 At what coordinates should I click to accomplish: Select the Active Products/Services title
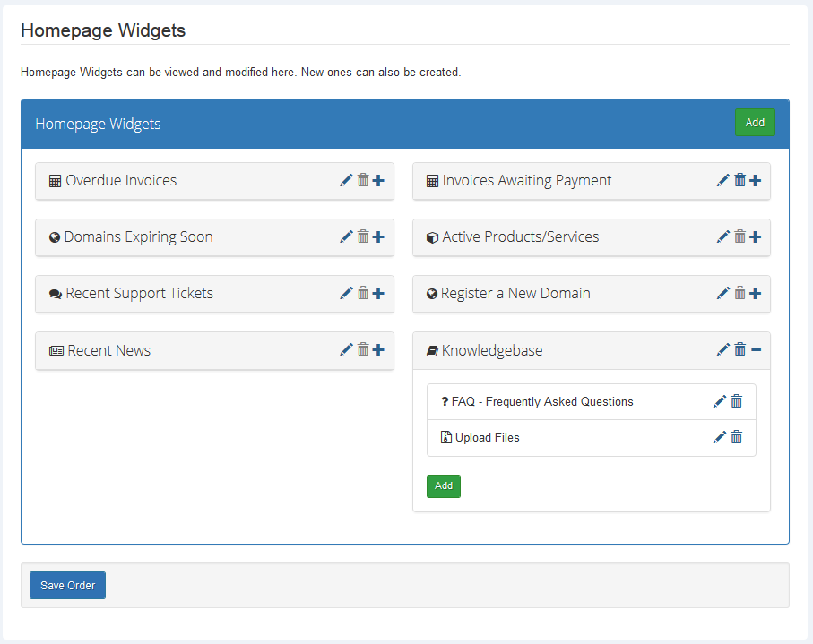(521, 236)
